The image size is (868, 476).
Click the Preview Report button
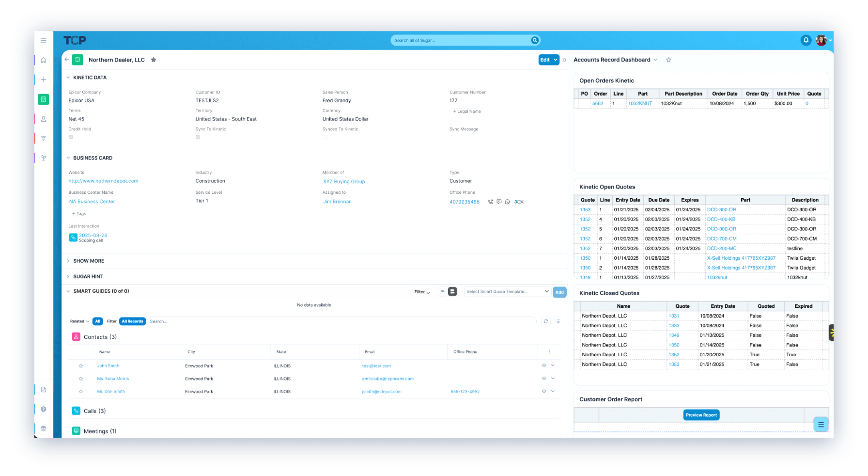(701, 415)
